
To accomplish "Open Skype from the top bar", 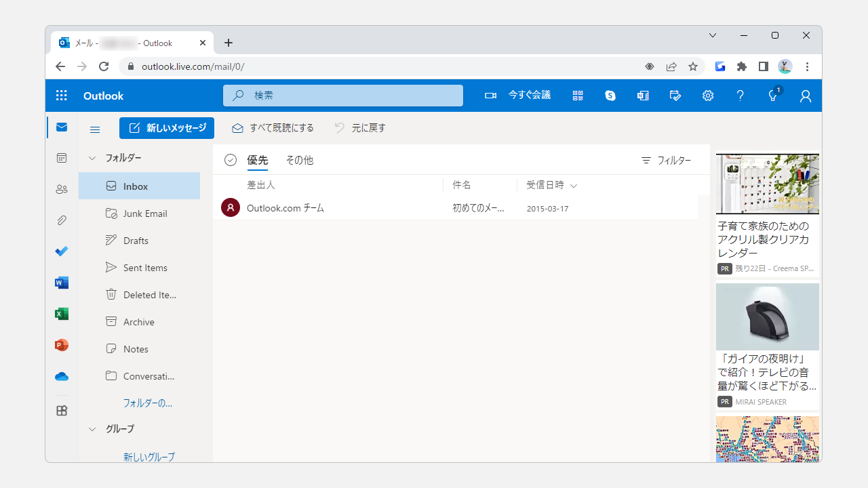I will click(610, 95).
